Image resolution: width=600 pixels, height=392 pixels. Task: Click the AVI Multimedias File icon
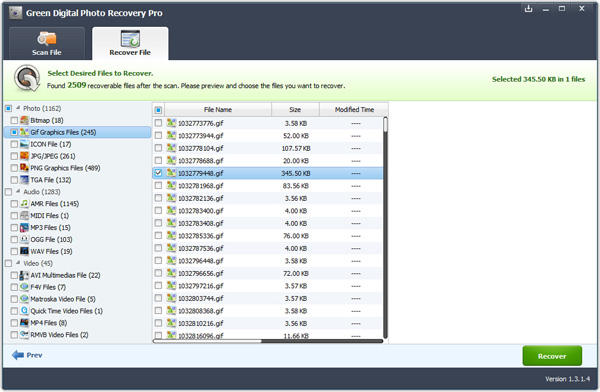tap(24, 275)
